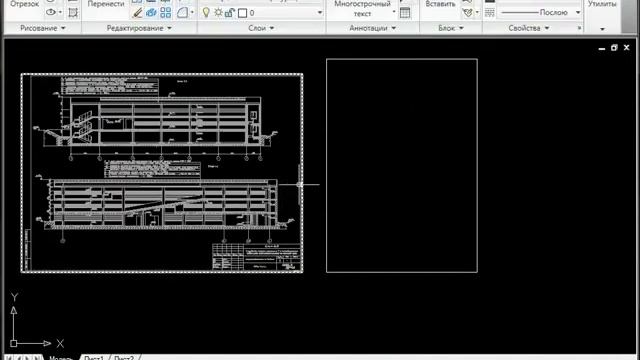The image size is (640, 360).
Task: Toggle layer lock padlock icon
Action: (229, 13)
